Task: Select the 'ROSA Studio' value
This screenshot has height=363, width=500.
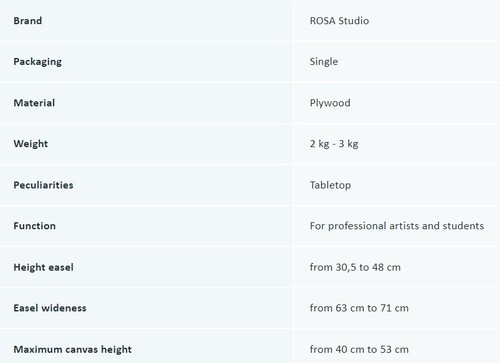Action: pyautogui.click(x=339, y=21)
